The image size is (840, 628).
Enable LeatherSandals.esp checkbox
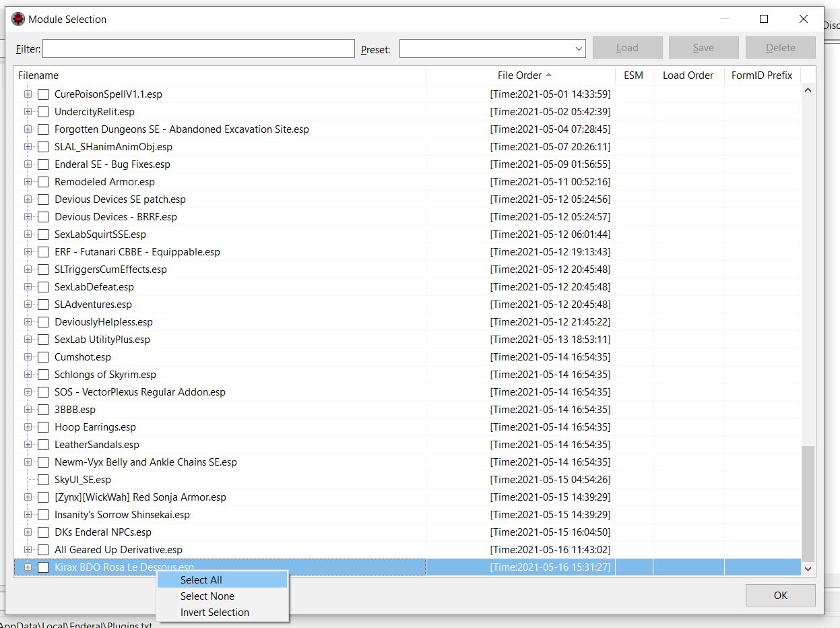(x=43, y=445)
